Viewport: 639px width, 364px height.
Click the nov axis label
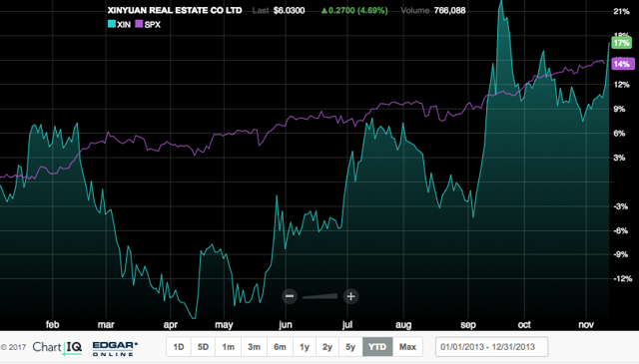tap(586, 324)
